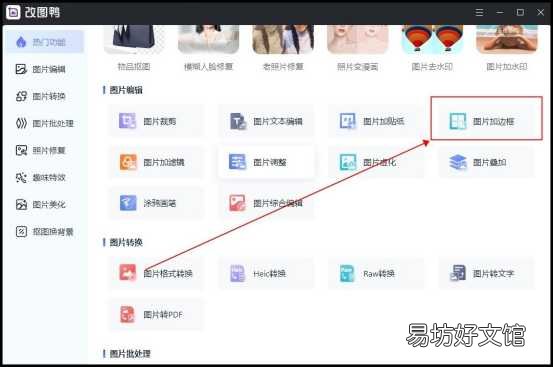Click the 图片批处理 section heading
Screen dimensions: 553x367
[x=130, y=354]
